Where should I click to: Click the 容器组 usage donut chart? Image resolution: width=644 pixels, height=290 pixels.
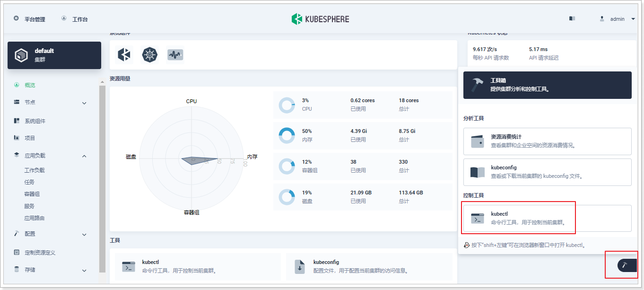[287, 167]
